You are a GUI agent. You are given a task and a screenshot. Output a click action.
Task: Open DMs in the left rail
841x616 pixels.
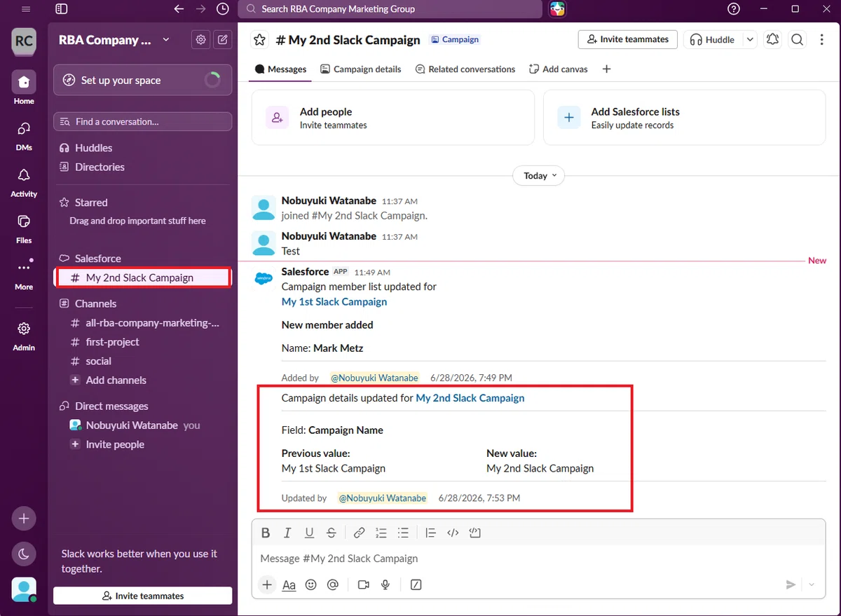tap(24, 135)
